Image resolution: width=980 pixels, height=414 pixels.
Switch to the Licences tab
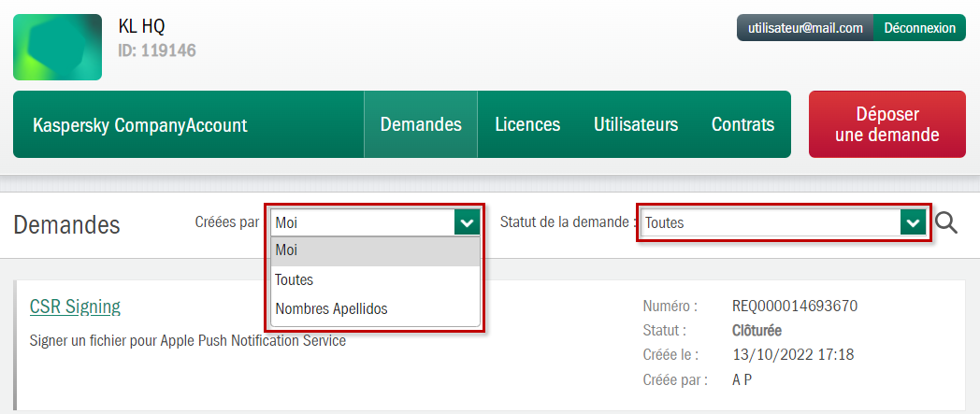(x=527, y=124)
